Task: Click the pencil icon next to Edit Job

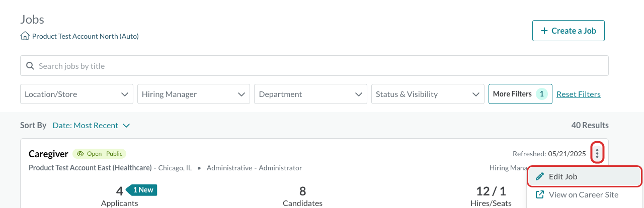Action: coord(540,176)
